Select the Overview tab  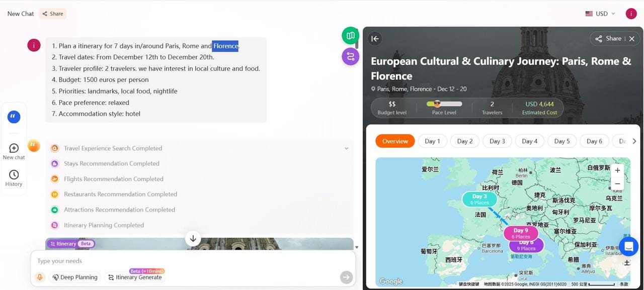(395, 141)
